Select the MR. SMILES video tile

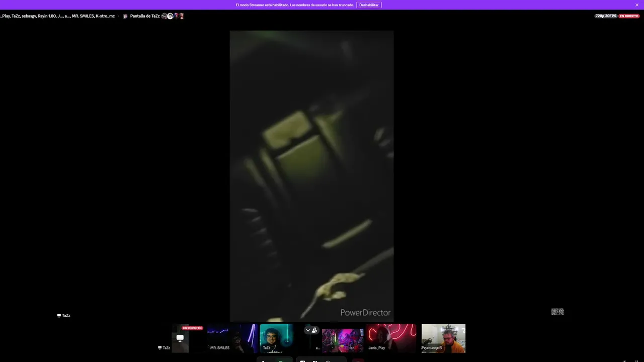click(x=231, y=338)
